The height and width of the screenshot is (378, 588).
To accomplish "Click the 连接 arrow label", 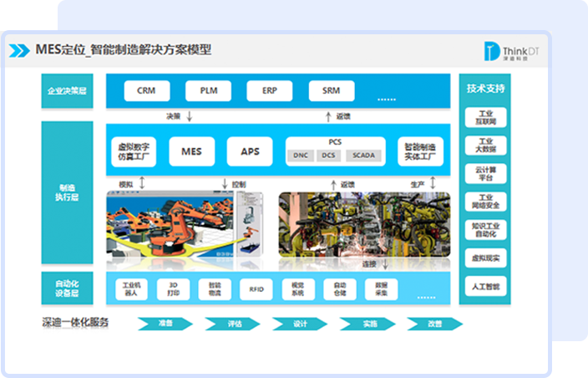I will point(369,264).
